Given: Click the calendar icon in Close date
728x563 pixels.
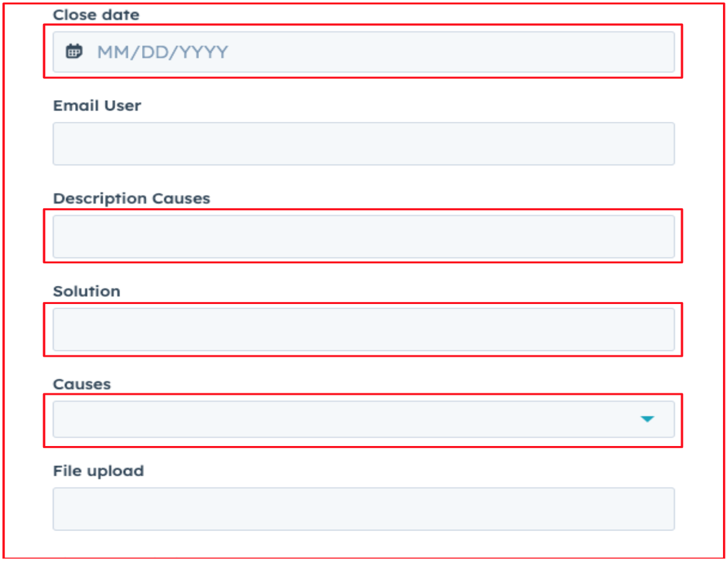Looking at the screenshot, I should tap(74, 51).
